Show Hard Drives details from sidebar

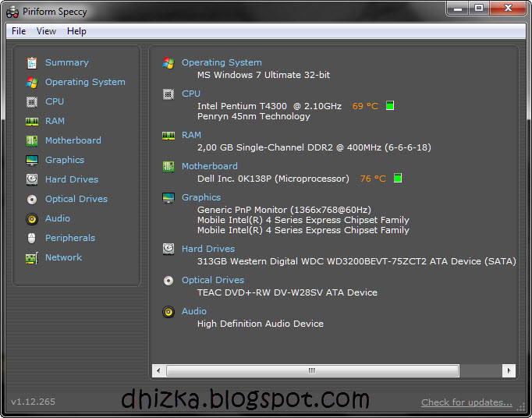pos(72,179)
